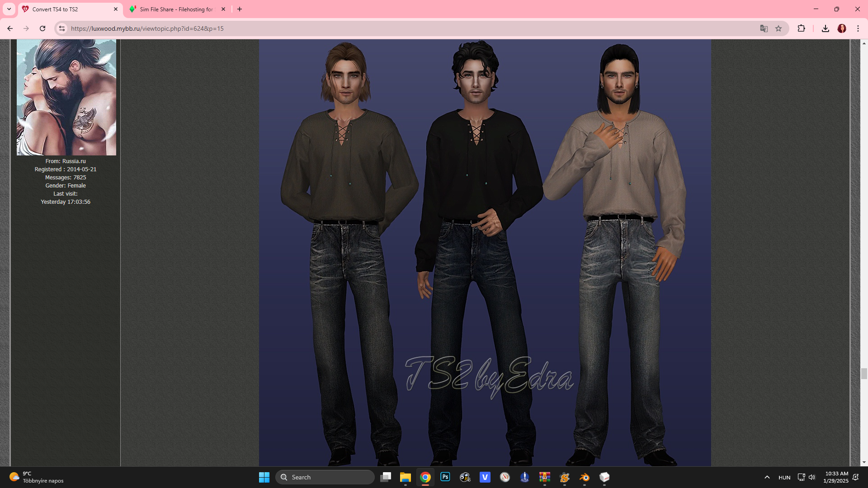Image resolution: width=868 pixels, height=488 pixels.
Task: Open a new browser tab
Action: coord(240,9)
